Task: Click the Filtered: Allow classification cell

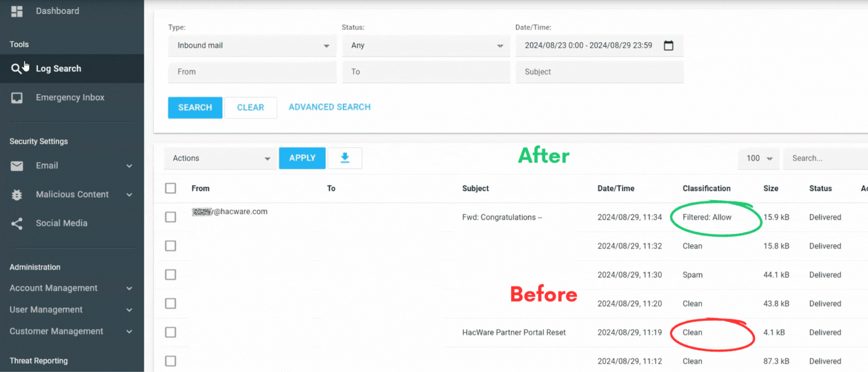Action: [x=707, y=217]
